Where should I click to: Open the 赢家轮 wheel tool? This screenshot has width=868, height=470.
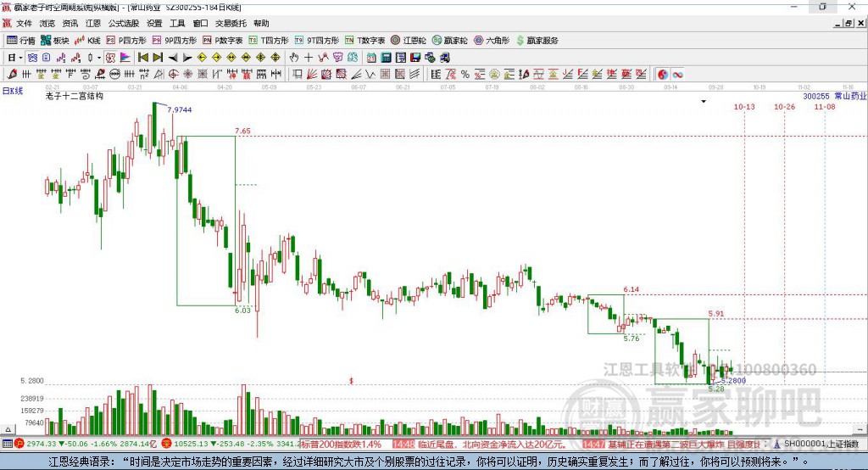[450, 41]
